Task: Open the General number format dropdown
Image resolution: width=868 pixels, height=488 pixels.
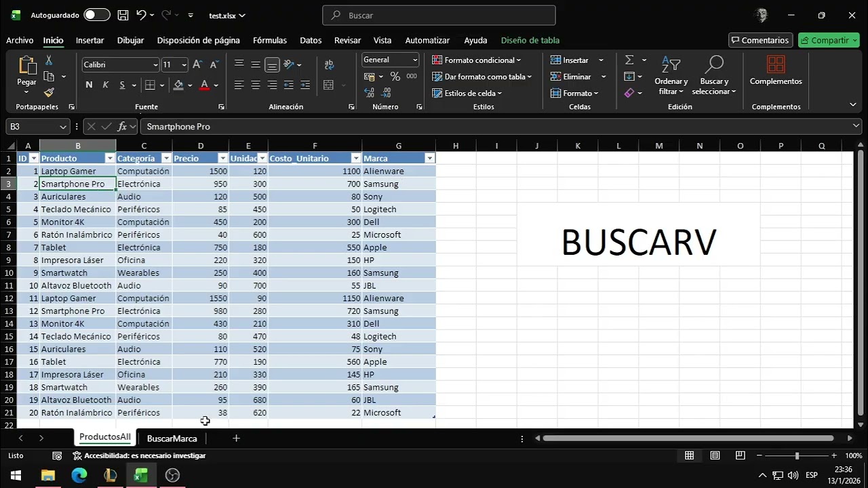Action: [x=414, y=60]
